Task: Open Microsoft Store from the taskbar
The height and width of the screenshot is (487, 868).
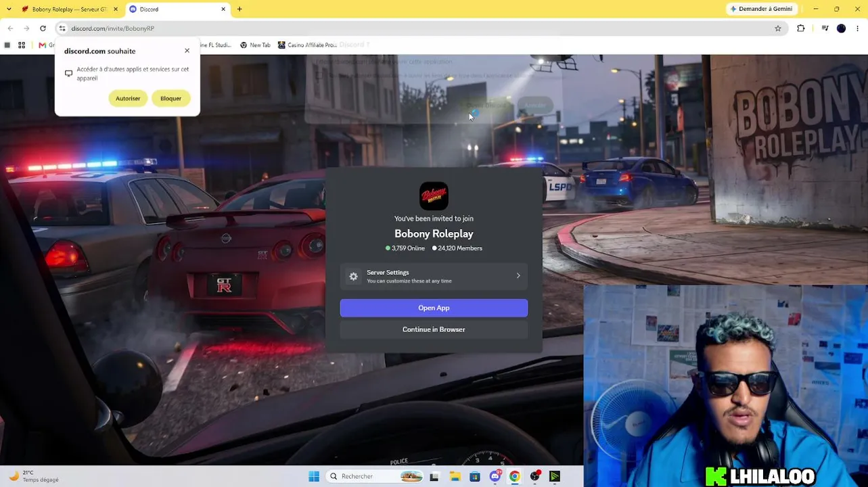Action: coord(475,476)
